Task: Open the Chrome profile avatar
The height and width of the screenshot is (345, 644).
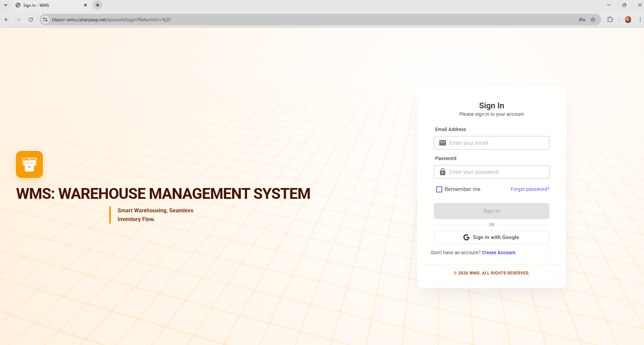Action: (628, 20)
